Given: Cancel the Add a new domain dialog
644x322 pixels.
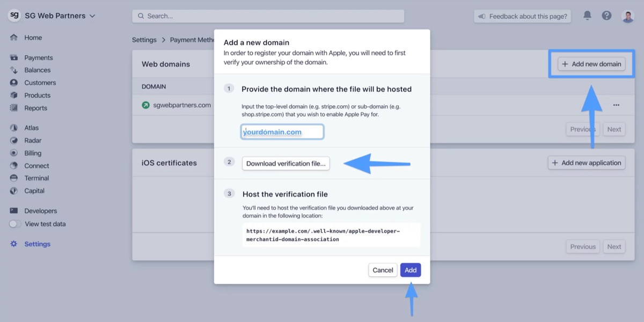Looking at the screenshot, I should coord(383,270).
